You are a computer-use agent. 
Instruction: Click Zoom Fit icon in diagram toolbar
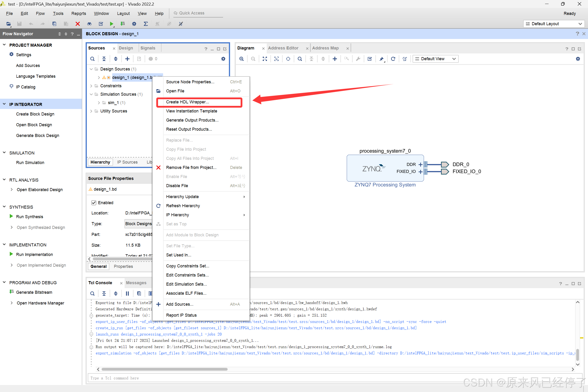click(265, 59)
